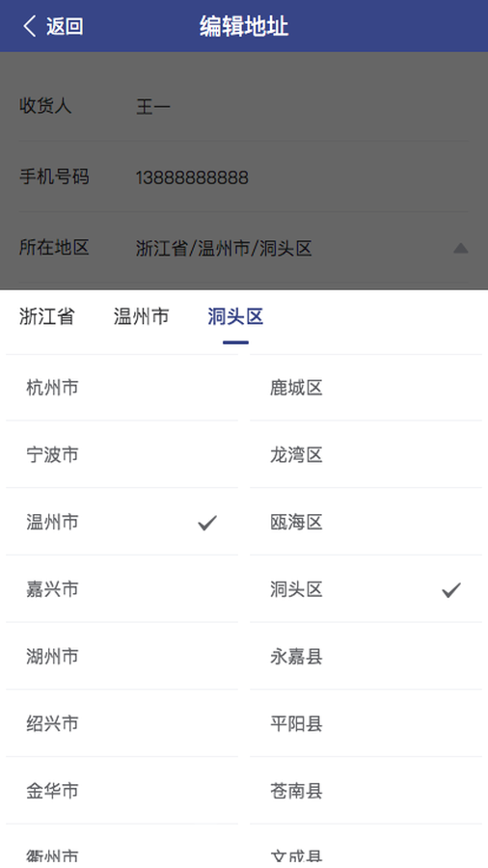Choose 永嘉县 in the district column

tap(366, 657)
